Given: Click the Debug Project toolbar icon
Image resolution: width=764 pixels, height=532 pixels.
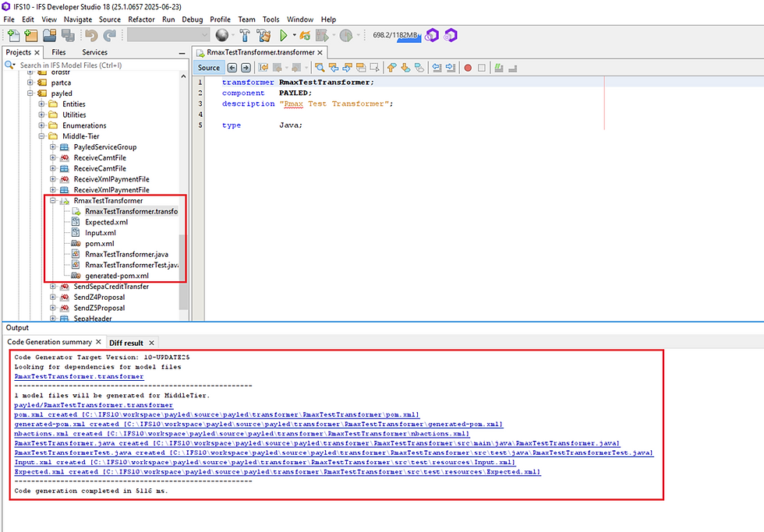Looking at the screenshot, I should click(x=321, y=35).
